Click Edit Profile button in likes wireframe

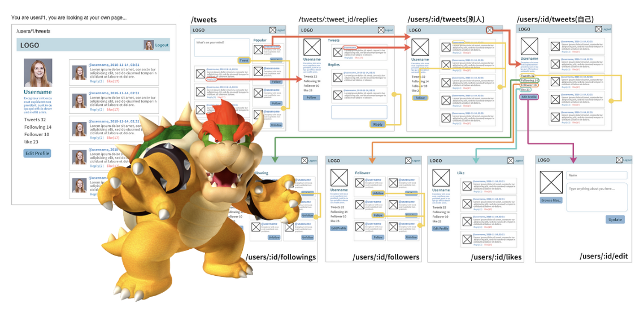tap(441, 228)
